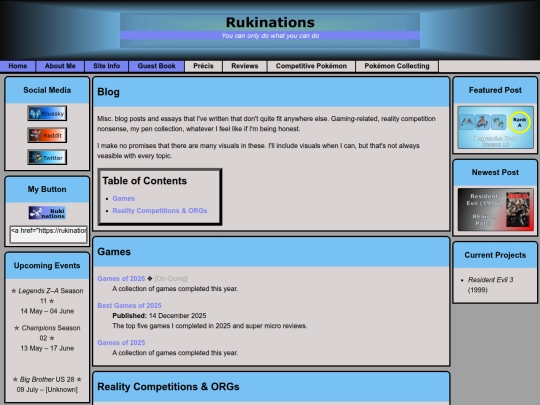Image resolution: width=540 pixels, height=405 pixels.
Task: Switch to the Reviews nav tab
Action: tap(245, 66)
